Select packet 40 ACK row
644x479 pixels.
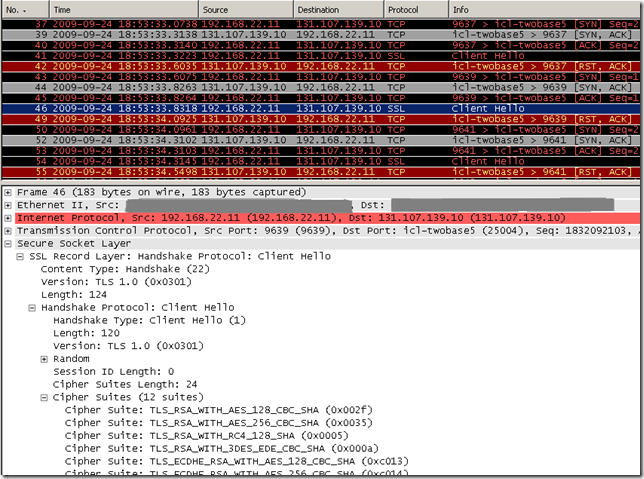tap(321, 45)
